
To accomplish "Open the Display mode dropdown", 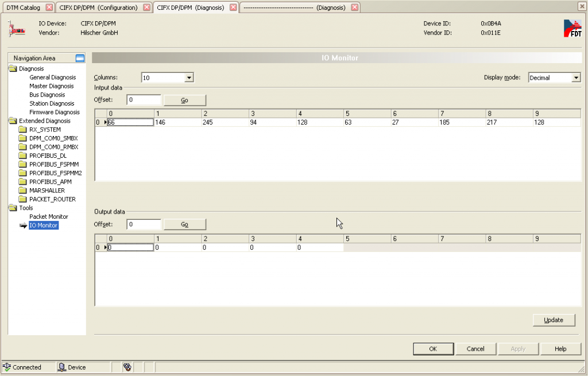I will point(576,77).
